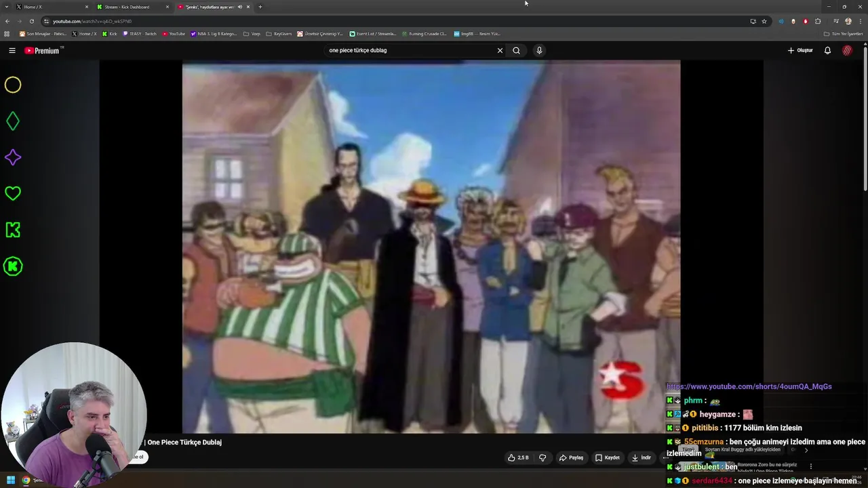This screenshot has width=868, height=488.
Task: Open the chat YouTube shorts link
Action: pyautogui.click(x=749, y=386)
